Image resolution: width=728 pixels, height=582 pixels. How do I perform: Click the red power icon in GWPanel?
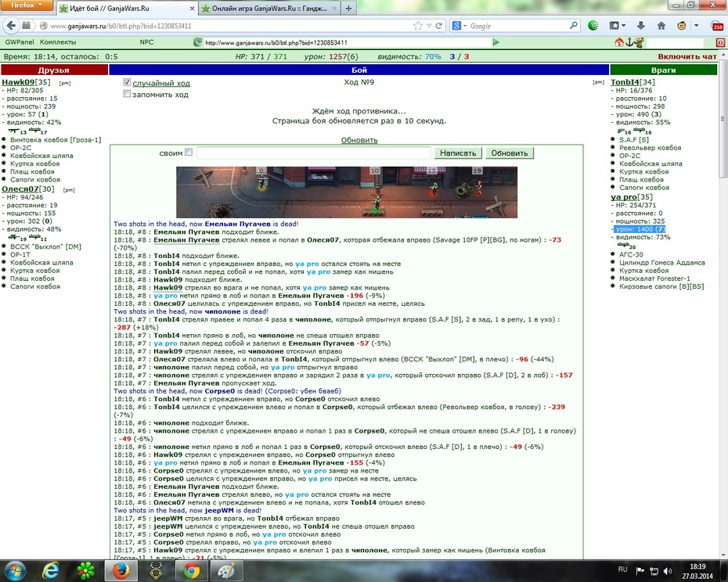pyautogui.click(x=720, y=42)
